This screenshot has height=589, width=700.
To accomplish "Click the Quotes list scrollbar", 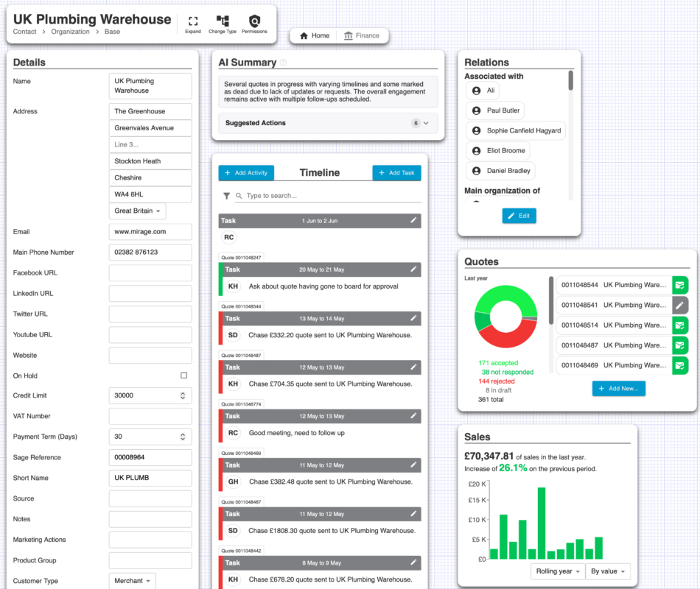I will pyautogui.click(x=551, y=301).
